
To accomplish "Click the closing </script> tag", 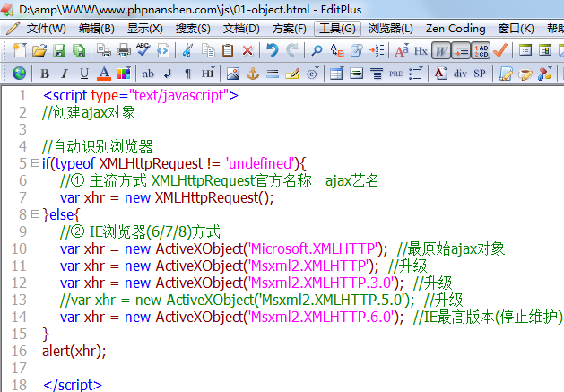I will 73,385.
